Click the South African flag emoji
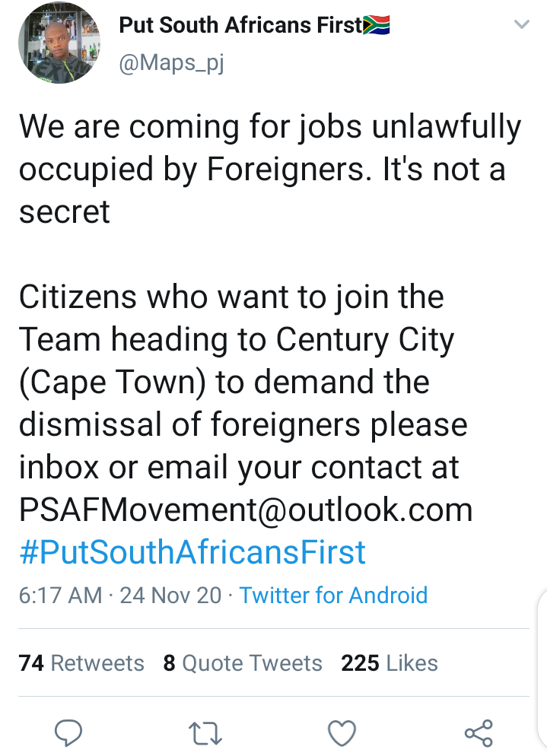547x756 pixels. (377, 25)
